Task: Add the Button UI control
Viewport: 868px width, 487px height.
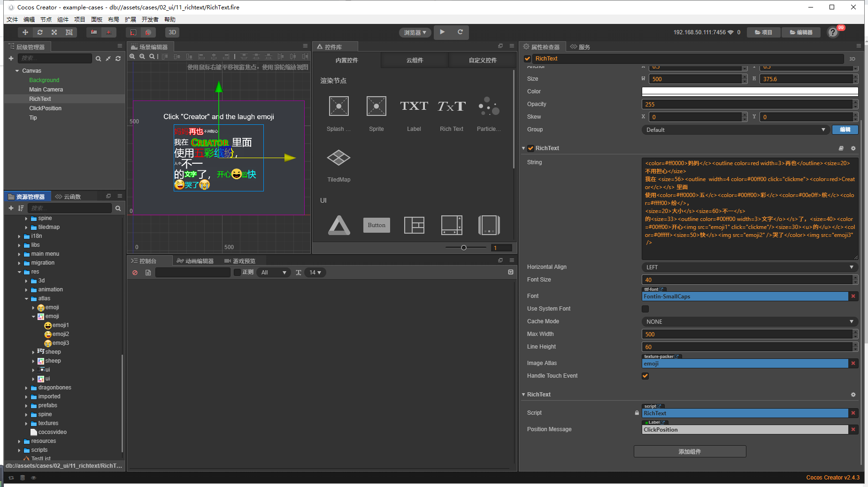Action: [x=376, y=225]
